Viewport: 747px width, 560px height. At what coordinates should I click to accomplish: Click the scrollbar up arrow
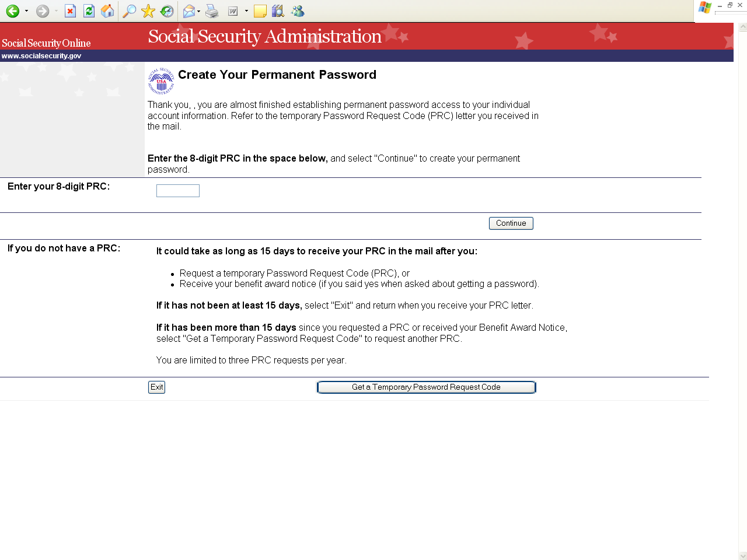[x=743, y=27]
